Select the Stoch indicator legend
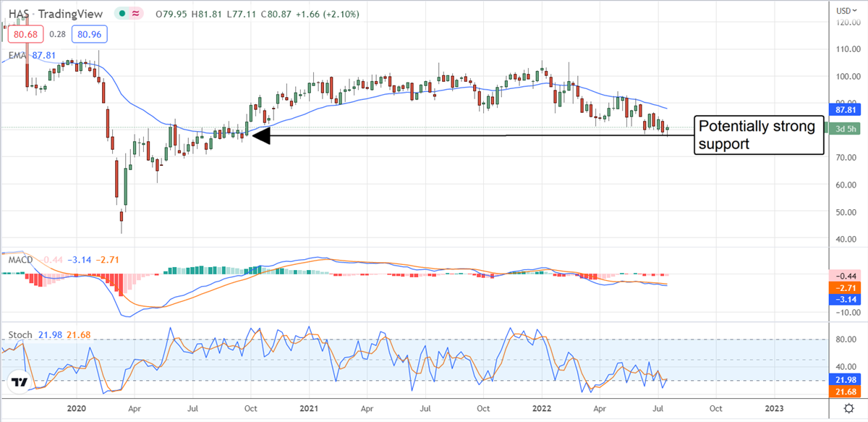Viewport: 868px width, 422px height. pyautogui.click(x=19, y=334)
